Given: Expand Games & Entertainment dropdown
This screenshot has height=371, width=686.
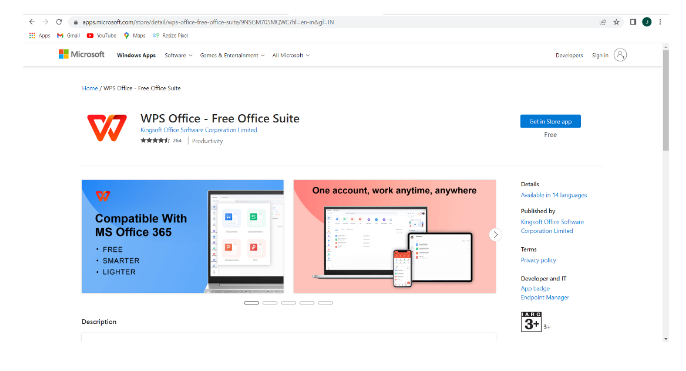Looking at the screenshot, I should coord(232,55).
